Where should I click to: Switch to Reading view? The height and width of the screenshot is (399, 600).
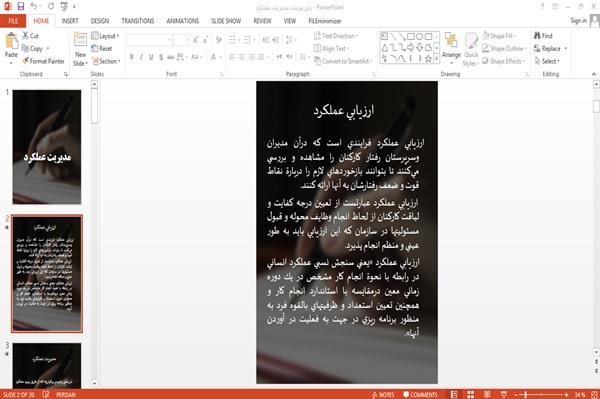(x=487, y=395)
